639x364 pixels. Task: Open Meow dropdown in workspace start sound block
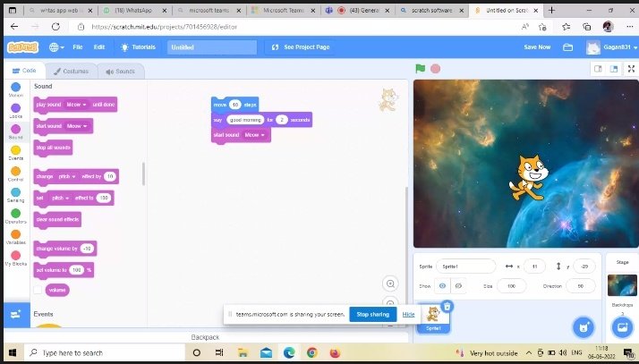254,135
